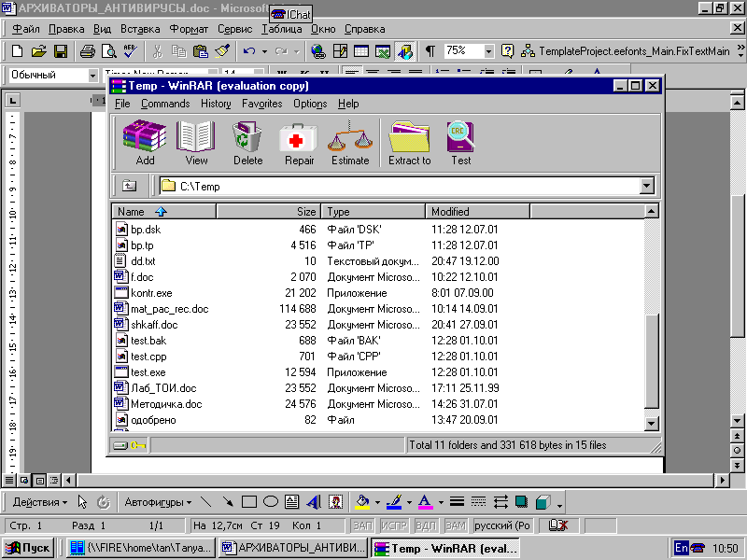Switch to АРХИВАТОРЫ_АНТИВИ taskbar button
This screenshot has width=747, height=560.
point(293,548)
